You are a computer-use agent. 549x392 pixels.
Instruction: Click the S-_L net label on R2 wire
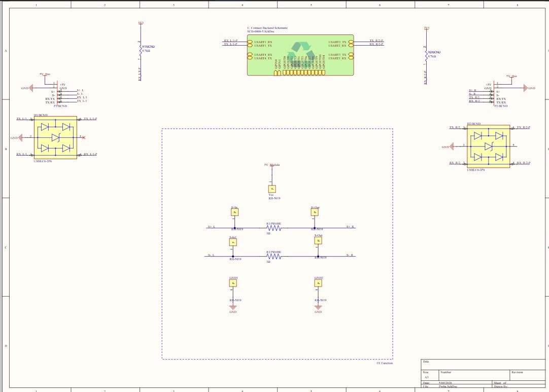pos(211,255)
